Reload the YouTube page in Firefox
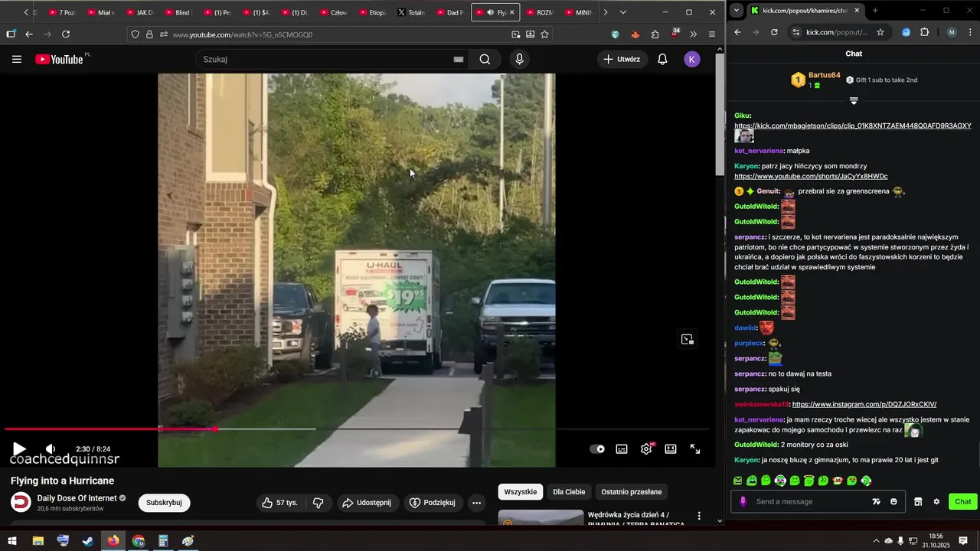This screenshot has width=980, height=551. click(66, 34)
